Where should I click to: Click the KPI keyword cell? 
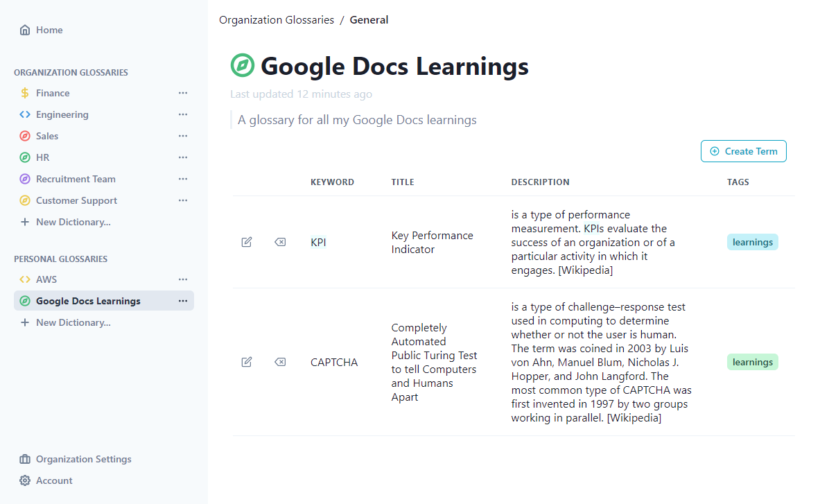coord(318,242)
